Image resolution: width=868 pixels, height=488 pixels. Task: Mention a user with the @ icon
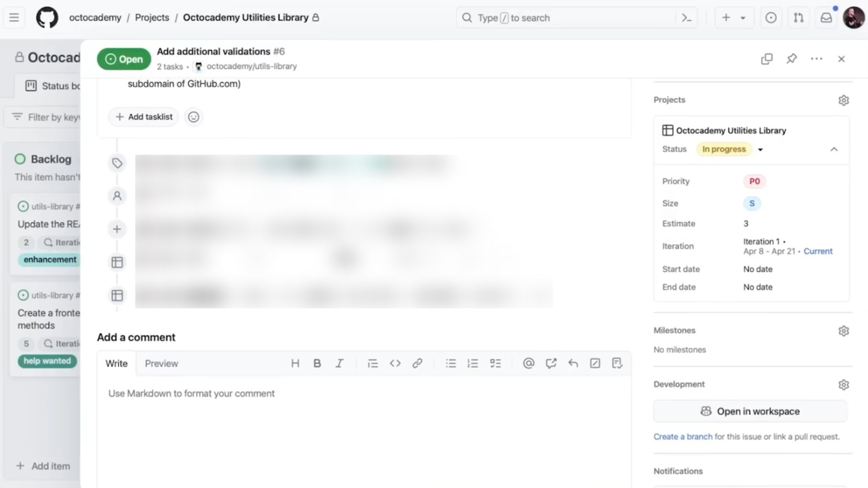point(529,364)
